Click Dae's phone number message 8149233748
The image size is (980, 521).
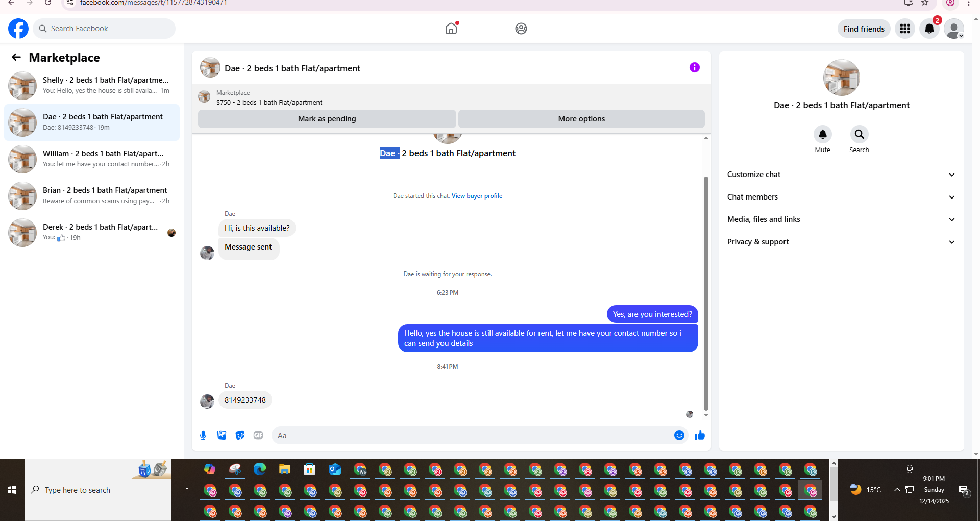click(245, 400)
